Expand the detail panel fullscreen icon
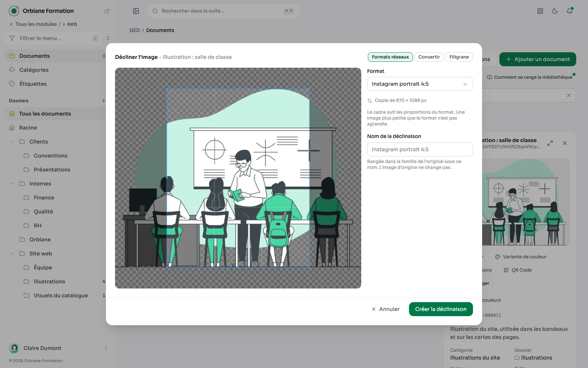This screenshot has height=368, width=588. [550, 143]
